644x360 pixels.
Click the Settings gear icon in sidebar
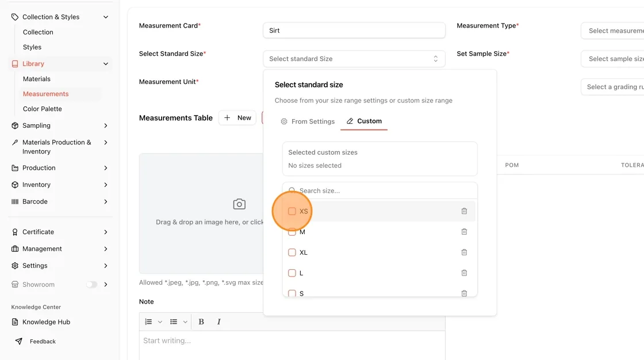[x=15, y=266]
